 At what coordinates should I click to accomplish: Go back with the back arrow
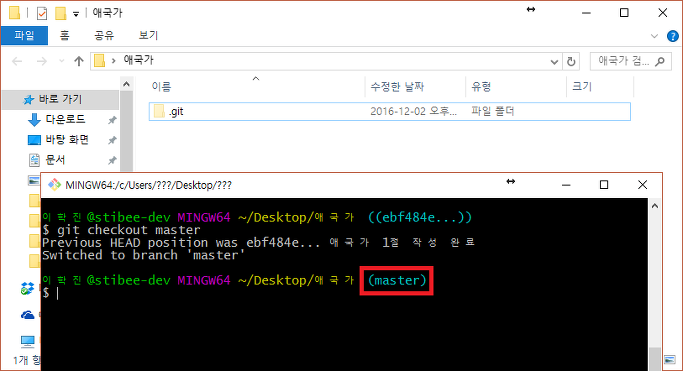coord(17,61)
